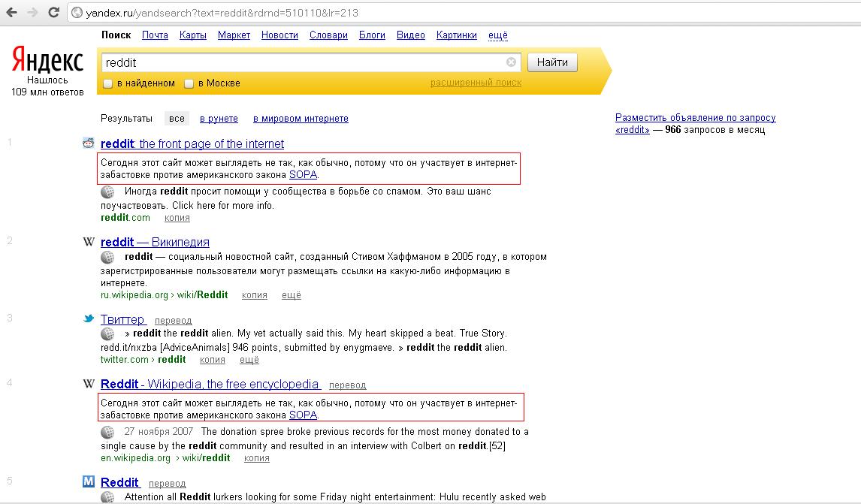Enable the 'в найденном' checkbox

pyautogui.click(x=108, y=83)
